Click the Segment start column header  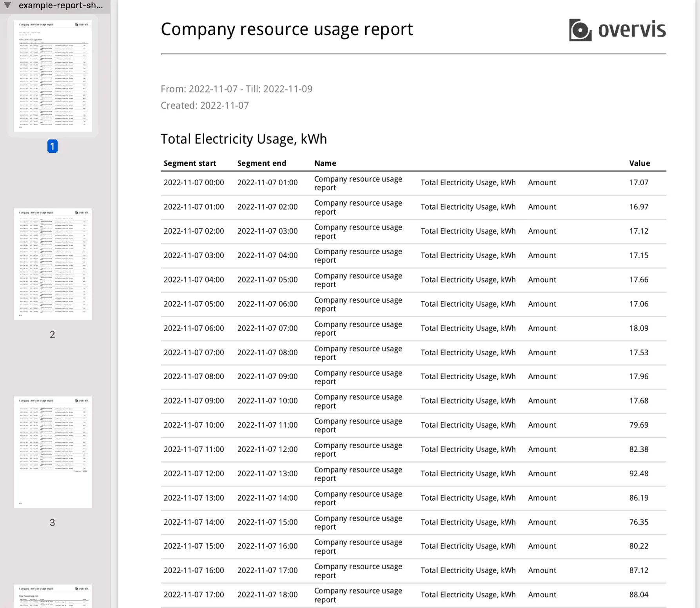190,163
